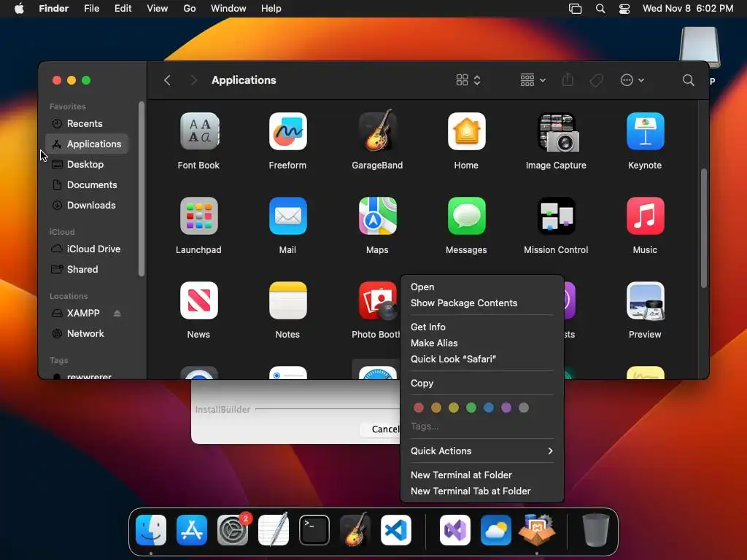Select the Mission Control app icon
This screenshot has height=560, width=747.
pyautogui.click(x=556, y=216)
